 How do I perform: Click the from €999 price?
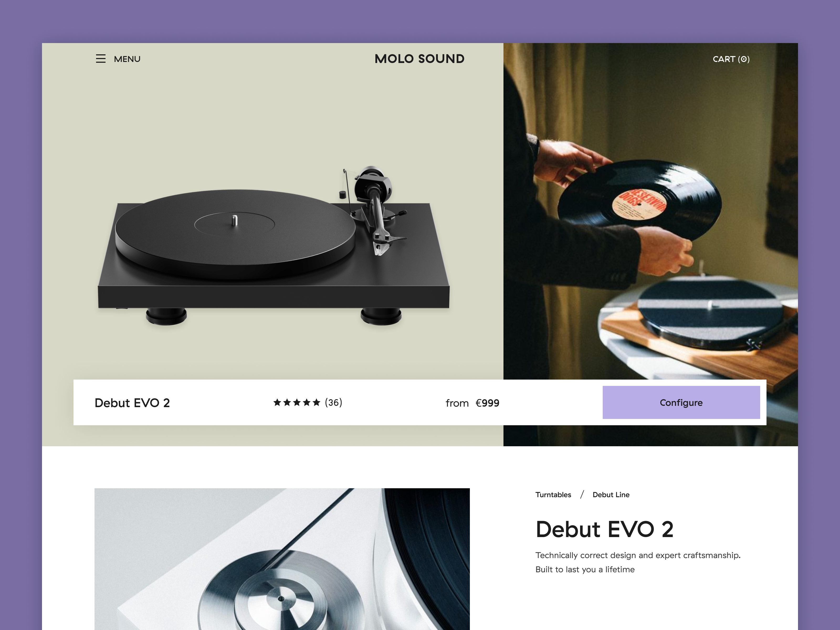tap(472, 403)
